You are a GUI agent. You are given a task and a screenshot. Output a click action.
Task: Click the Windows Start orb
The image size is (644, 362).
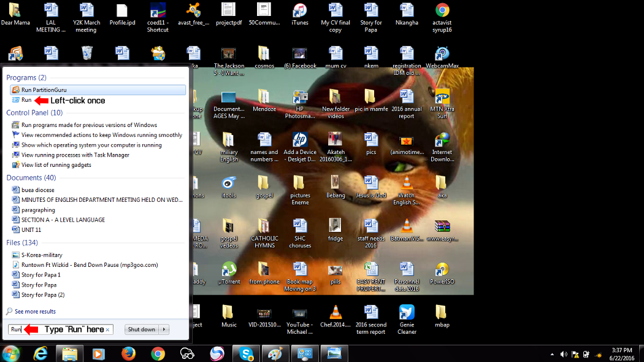10,354
